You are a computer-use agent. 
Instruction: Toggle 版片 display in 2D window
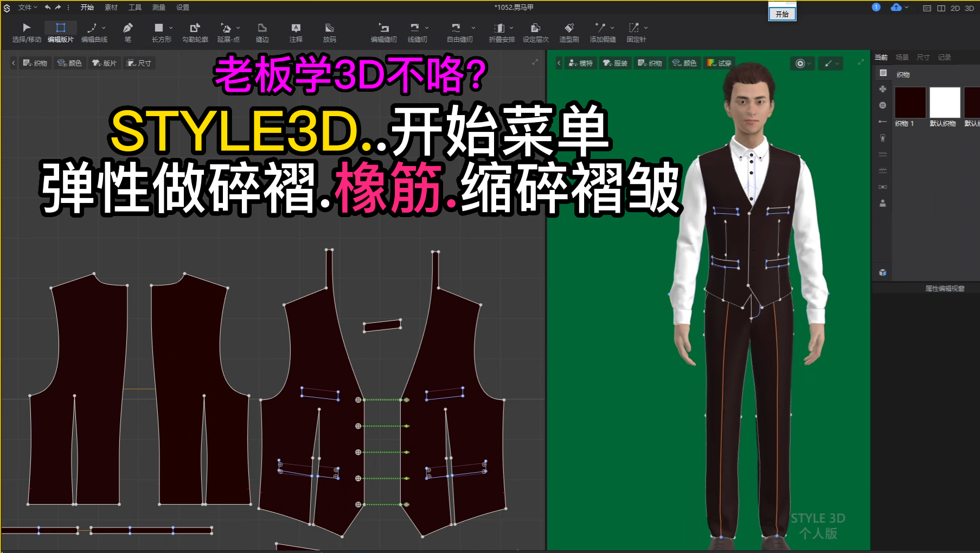tap(104, 63)
